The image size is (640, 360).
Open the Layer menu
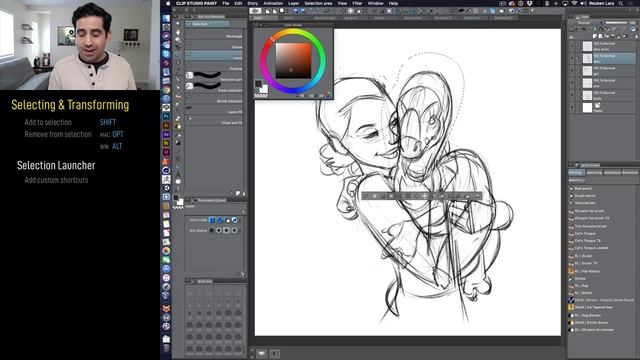(x=293, y=3)
